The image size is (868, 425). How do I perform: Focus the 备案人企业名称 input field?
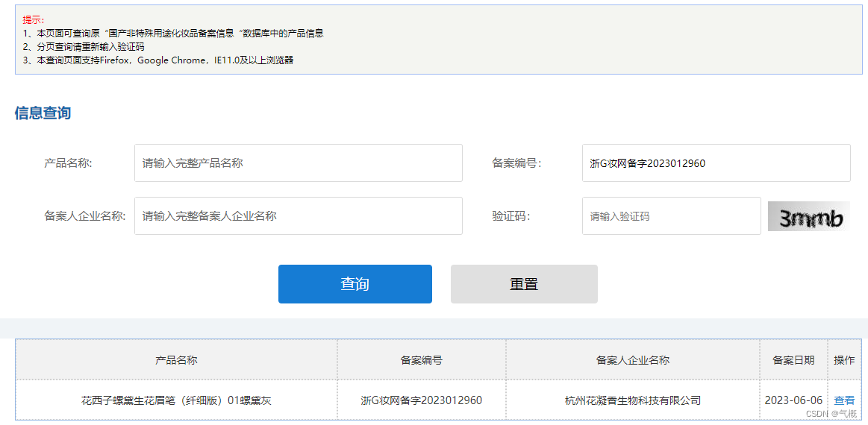point(299,215)
